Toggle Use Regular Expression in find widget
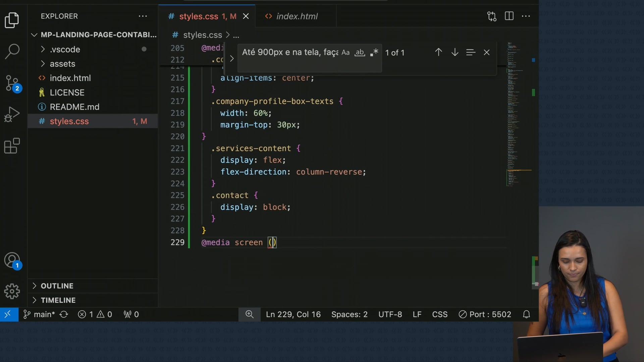Viewport: 644px width, 362px height. point(374,53)
